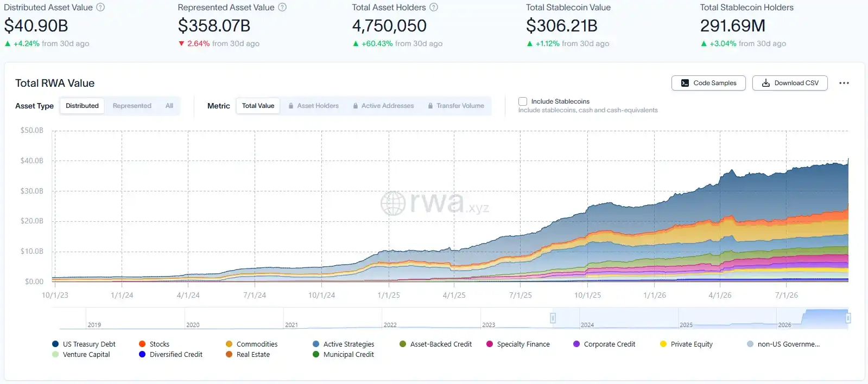The height and width of the screenshot is (384, 868).
Task: Click the 2021 area in the navigator timeline
Action: (332, 318)
